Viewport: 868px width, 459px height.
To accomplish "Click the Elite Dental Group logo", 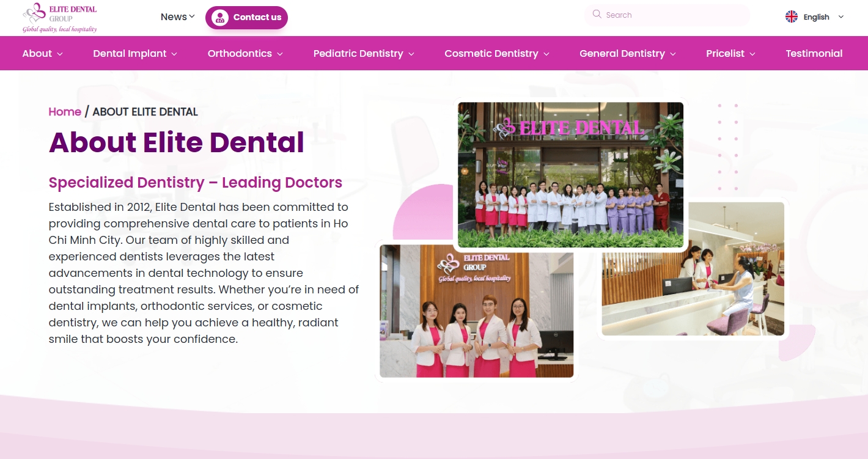I will click(x=60, y=18).
